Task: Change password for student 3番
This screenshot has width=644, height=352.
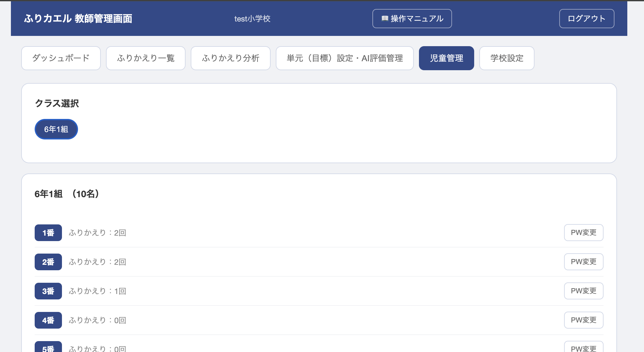Action: click(x=583, y=291)
